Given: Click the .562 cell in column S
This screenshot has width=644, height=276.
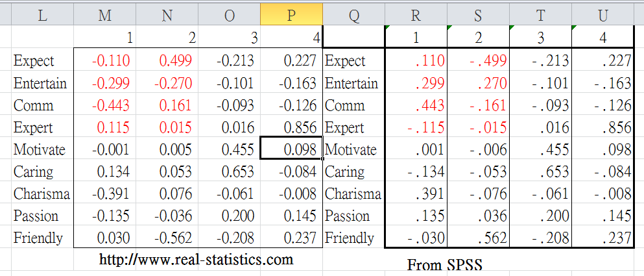Looking at the screenshot, I should 478,238.
